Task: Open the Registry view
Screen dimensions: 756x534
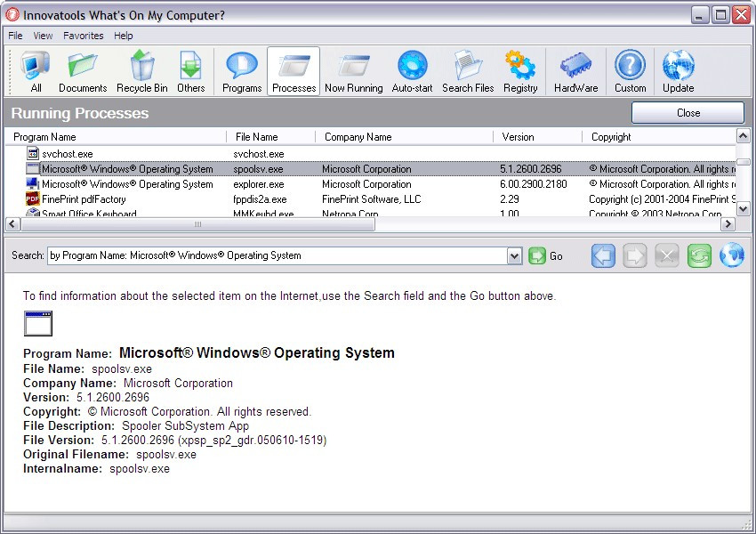Action: [520, 71]
